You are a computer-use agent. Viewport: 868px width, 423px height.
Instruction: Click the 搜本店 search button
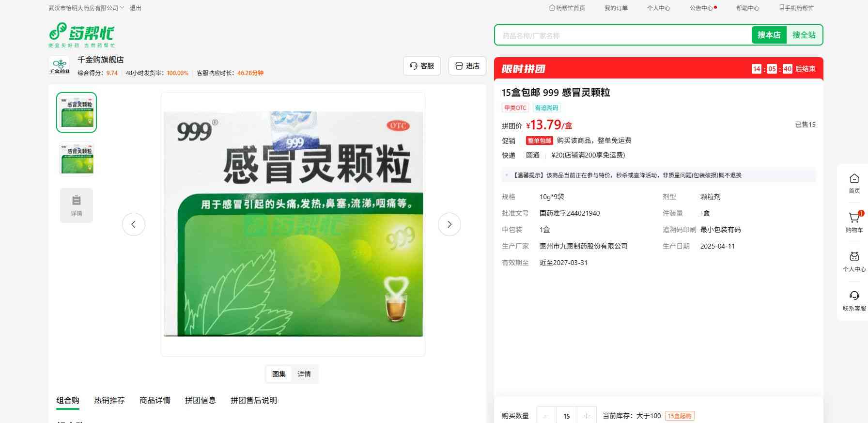click(769, 35)
